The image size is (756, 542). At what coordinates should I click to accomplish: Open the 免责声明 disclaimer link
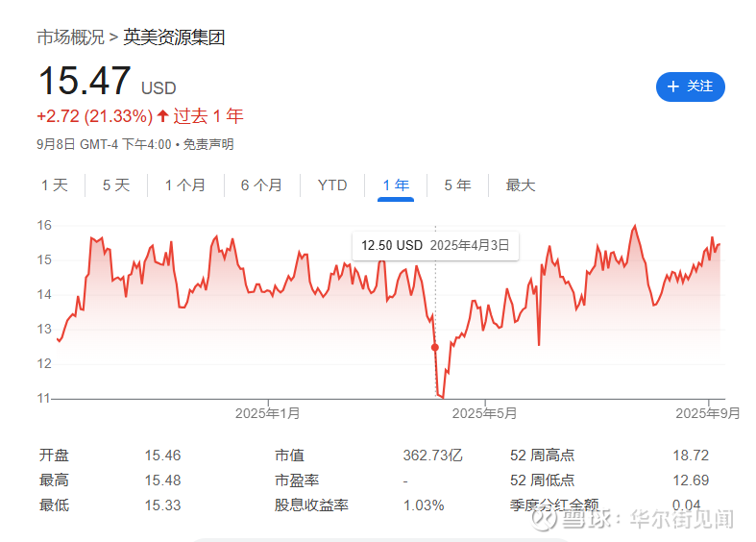[208, 144]
